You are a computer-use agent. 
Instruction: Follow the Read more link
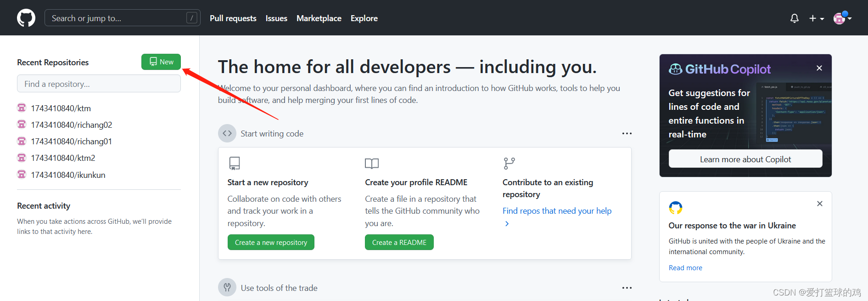coord(685,268)
